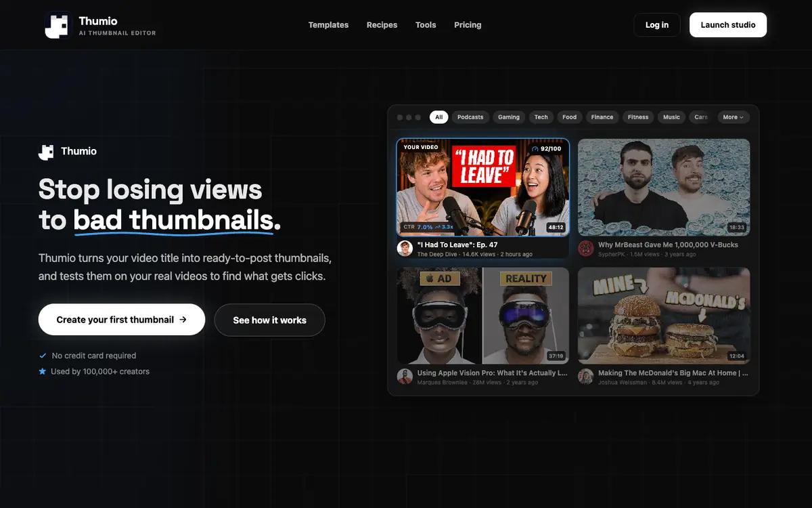
Task: Click the Using Apple Vision Pro video title
Action: point(492,373)
